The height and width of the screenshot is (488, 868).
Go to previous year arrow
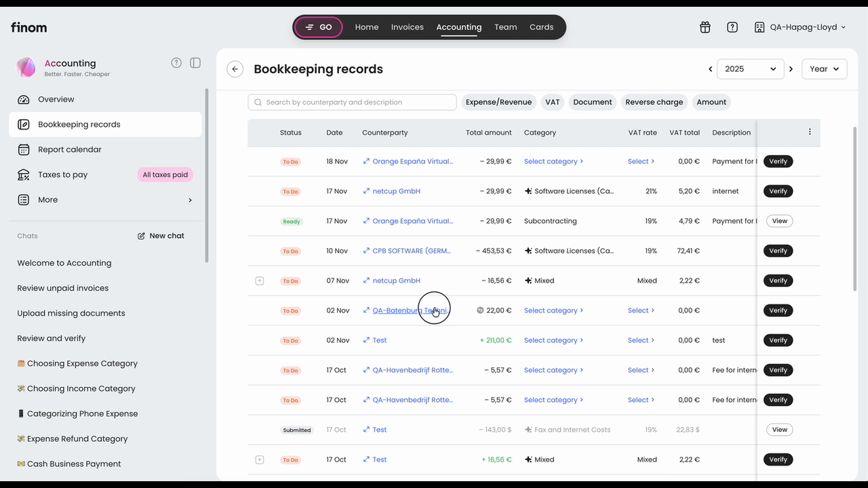[x=710, y=69]
